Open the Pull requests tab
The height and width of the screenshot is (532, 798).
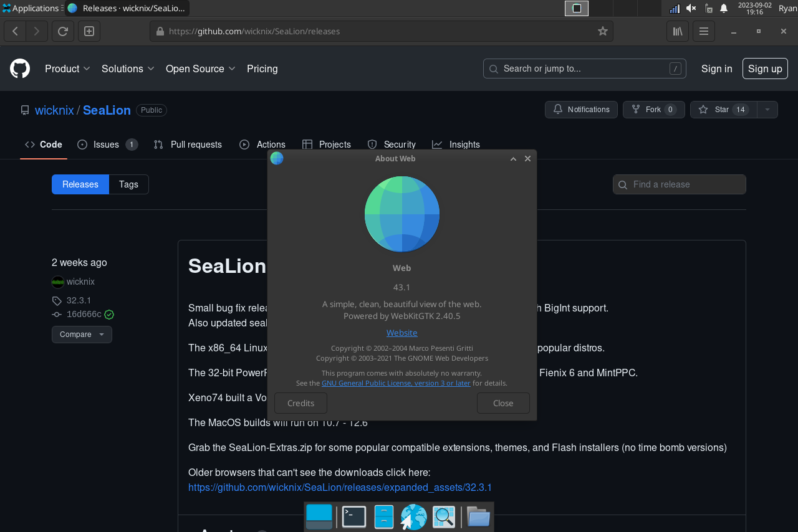pyautogui.click(x=188, y=145)
